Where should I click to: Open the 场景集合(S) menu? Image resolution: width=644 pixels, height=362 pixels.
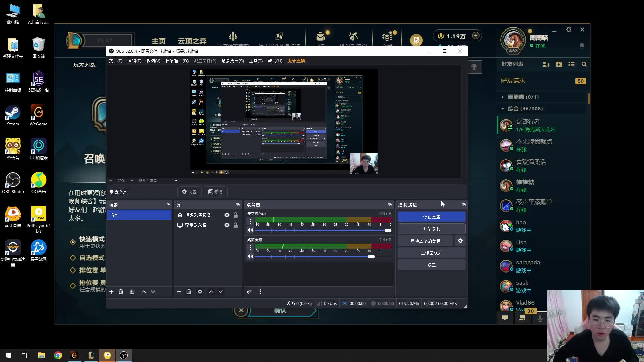(x=232, y=61)
